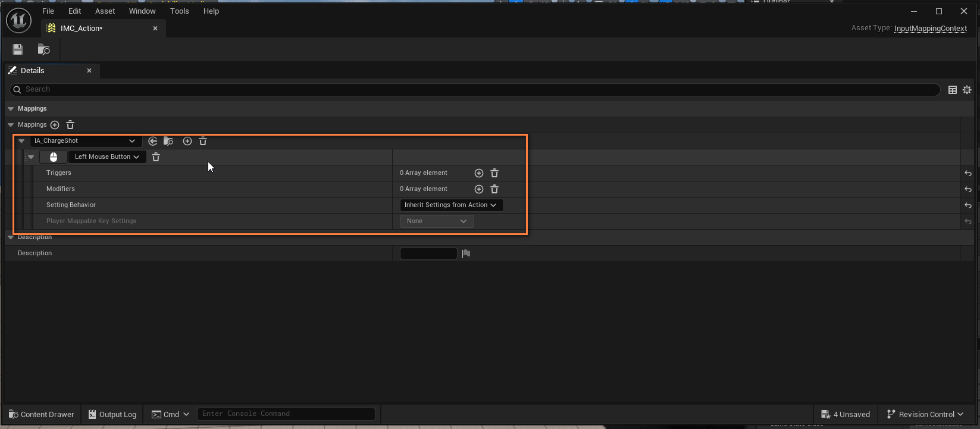The image size is (980, 429).
Task: Collapse the Mappings category header
Action: (x=11, y=109)
